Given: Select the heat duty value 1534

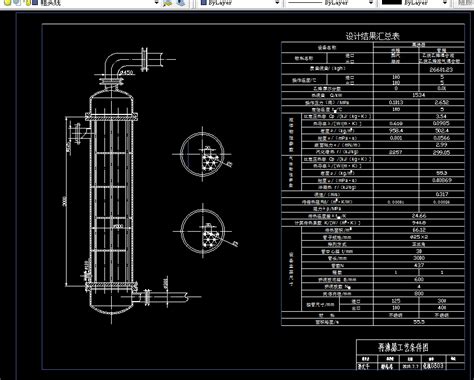Looking at the screenshot, I should point(419,95).
